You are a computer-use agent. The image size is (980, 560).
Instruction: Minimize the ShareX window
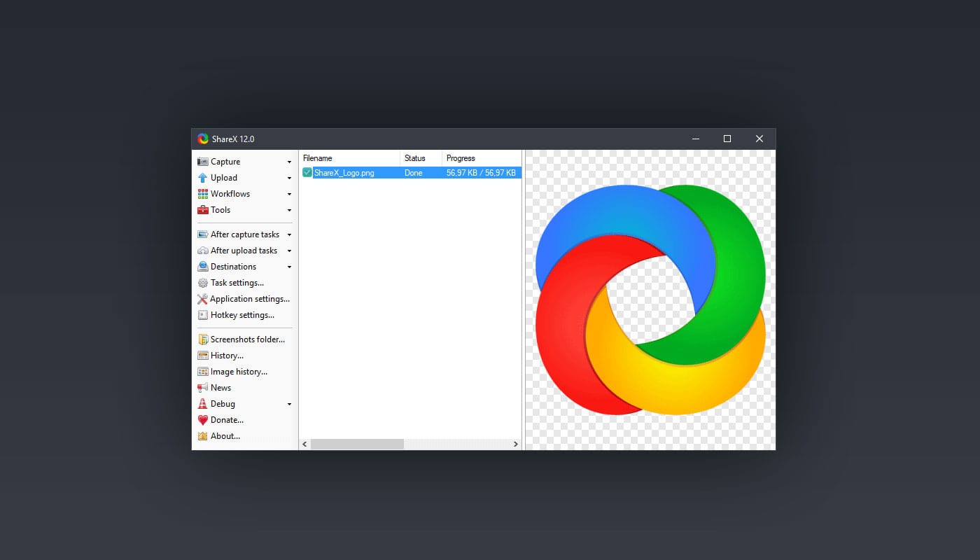[x=695, y=139]
